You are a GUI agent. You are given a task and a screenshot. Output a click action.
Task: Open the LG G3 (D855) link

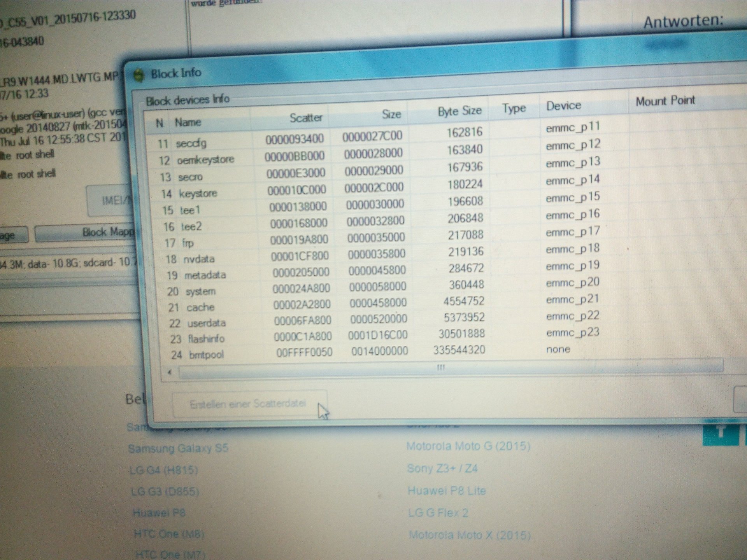pos(165,492)
